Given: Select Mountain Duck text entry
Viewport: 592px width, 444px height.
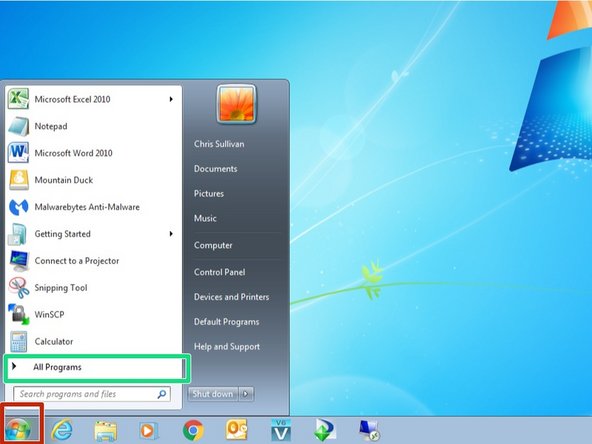Looking at the screenshot, I should point(64,180).
